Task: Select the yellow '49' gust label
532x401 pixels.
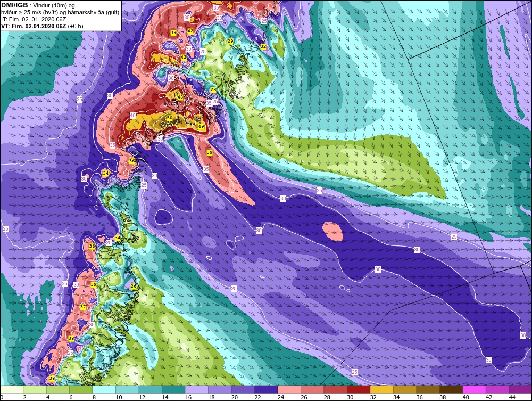Action: 201,126
